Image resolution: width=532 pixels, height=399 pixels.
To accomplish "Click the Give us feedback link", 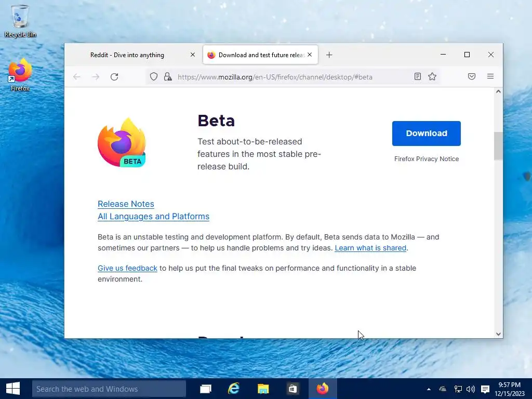I will [128, 269].
